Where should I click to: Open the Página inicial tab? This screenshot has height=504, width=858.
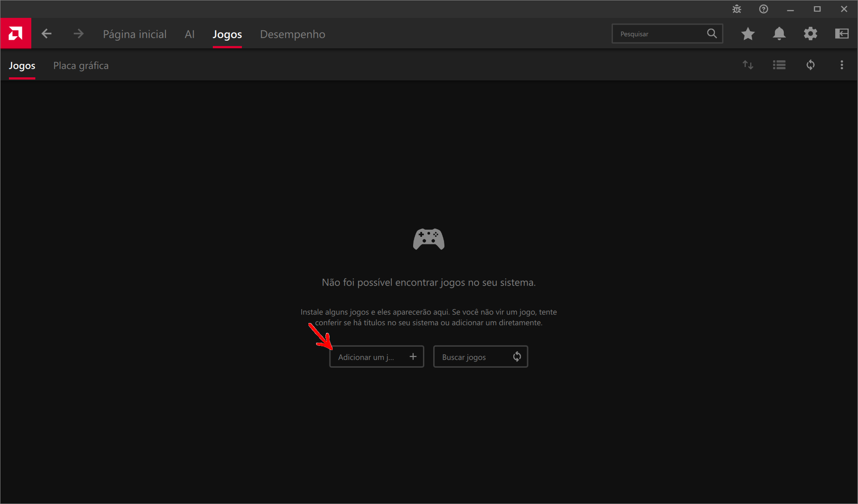click(x=135, y=34)
